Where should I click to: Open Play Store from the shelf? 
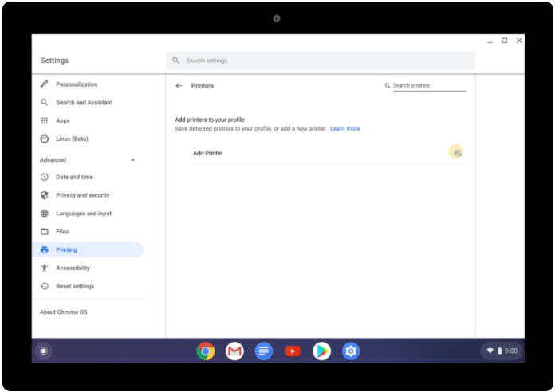point(321,351)
